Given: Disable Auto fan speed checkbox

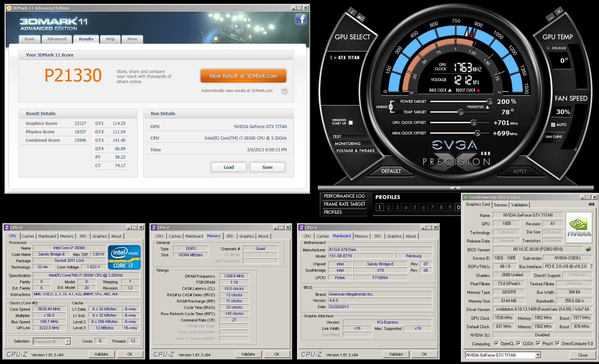Looking at the screenshot, I should pyautogui.click(x=553, y=125).
